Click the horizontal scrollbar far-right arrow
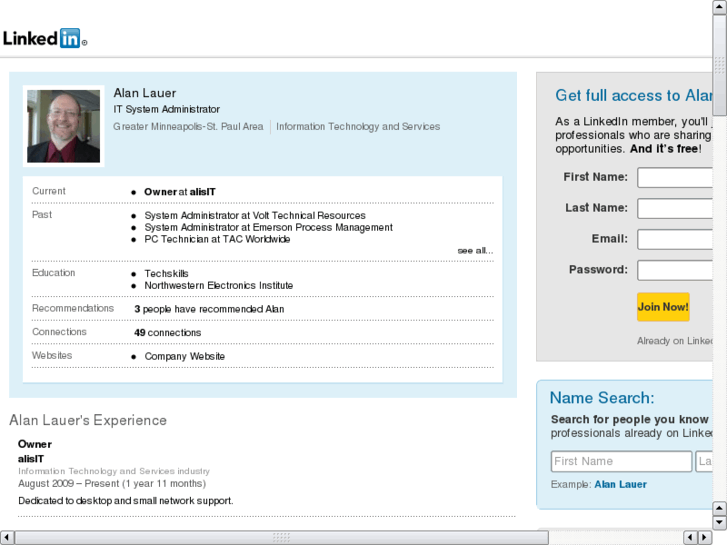The width and height of the screenshot is (727, 545). pos(704,537)
